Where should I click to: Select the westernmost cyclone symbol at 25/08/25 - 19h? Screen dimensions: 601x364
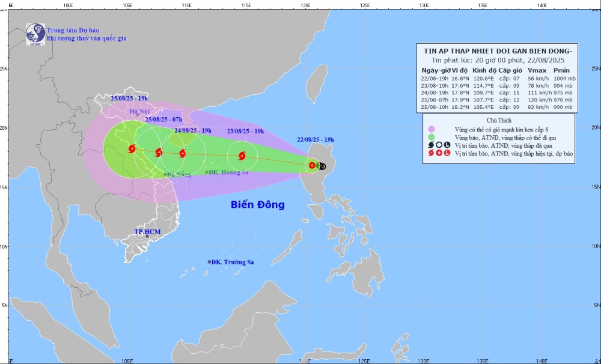132,150
